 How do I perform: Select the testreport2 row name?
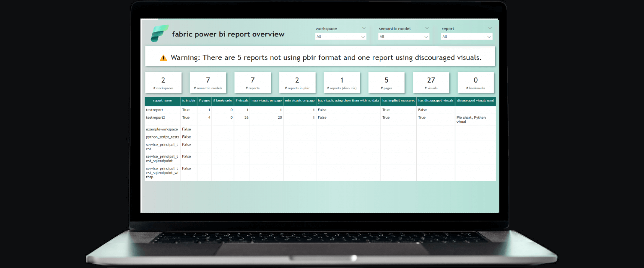click(156, 118)
